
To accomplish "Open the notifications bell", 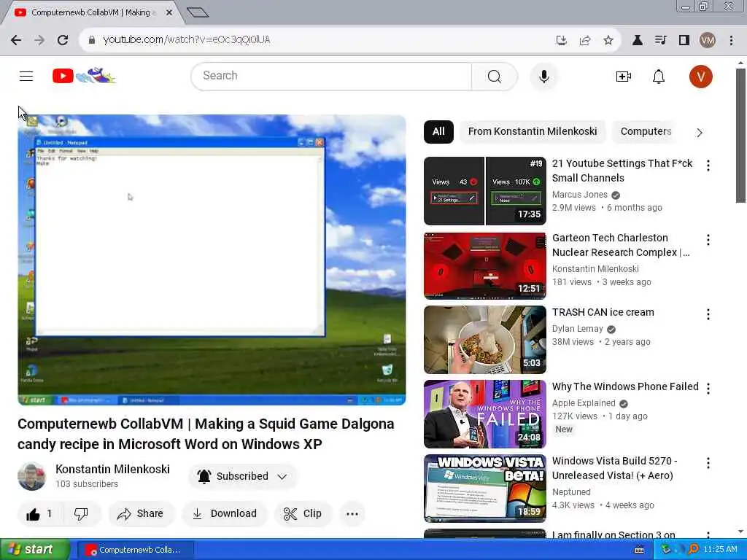I will click(659, 76).
